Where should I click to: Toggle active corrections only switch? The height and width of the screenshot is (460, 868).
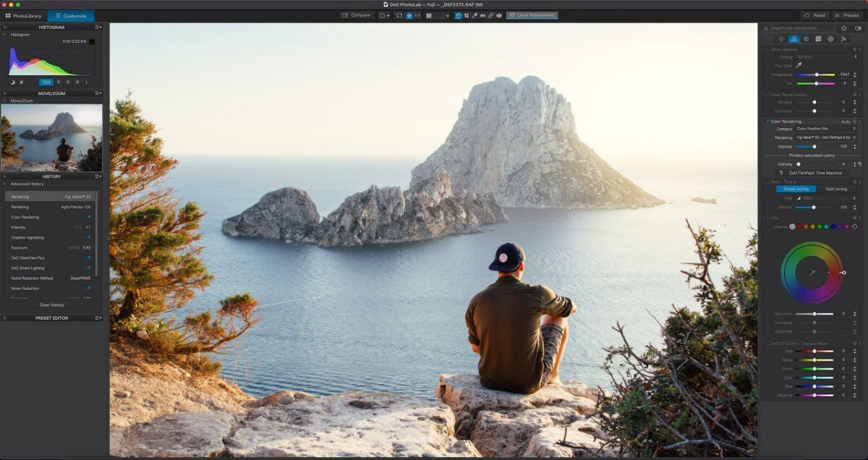click(x=858, y=28)
